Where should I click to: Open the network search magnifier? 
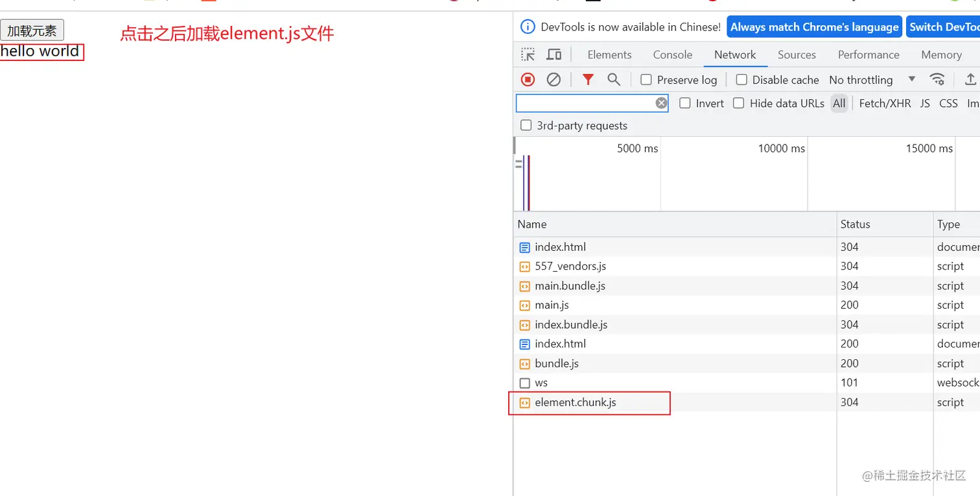coord(613,80)
